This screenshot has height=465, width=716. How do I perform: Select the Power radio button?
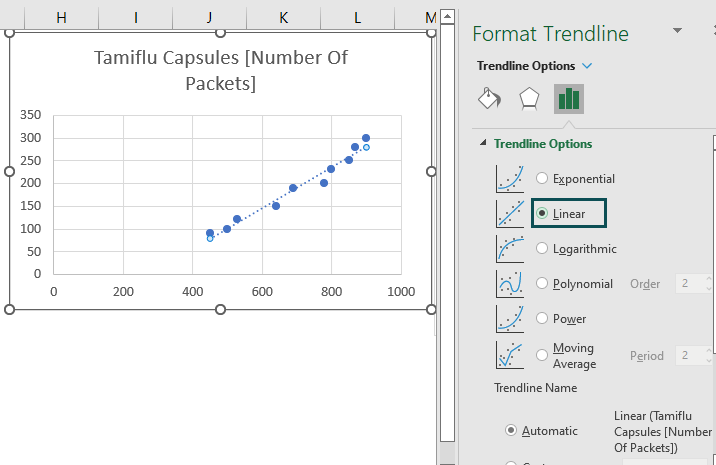[542, 318]
